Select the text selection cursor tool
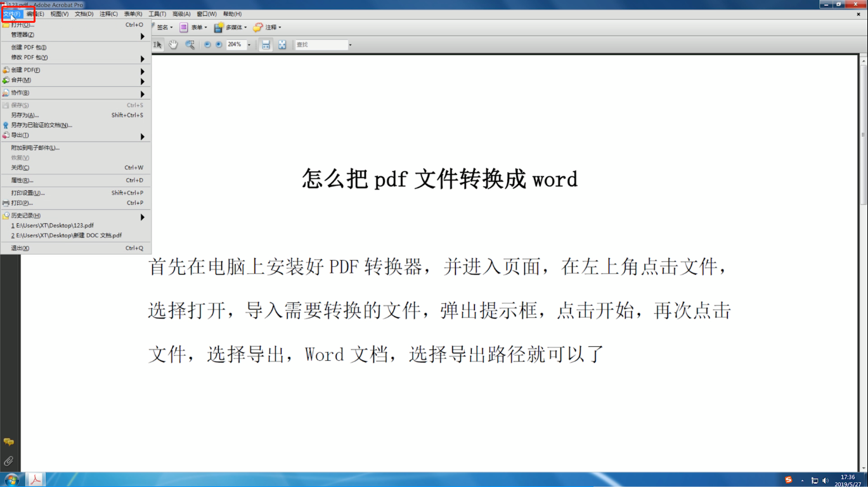This screenshot has height=487, width=868. point(158,45)
